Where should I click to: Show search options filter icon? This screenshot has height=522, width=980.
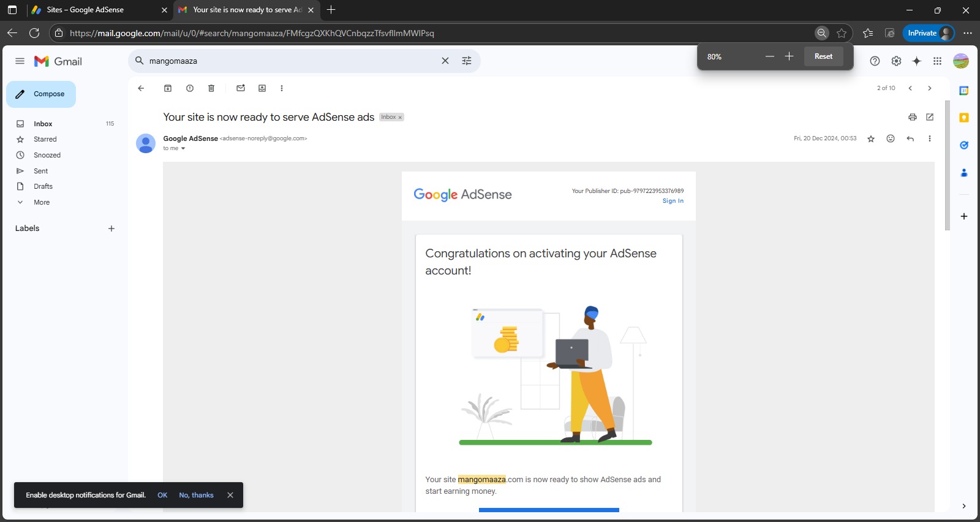click(x=467, y=61)
